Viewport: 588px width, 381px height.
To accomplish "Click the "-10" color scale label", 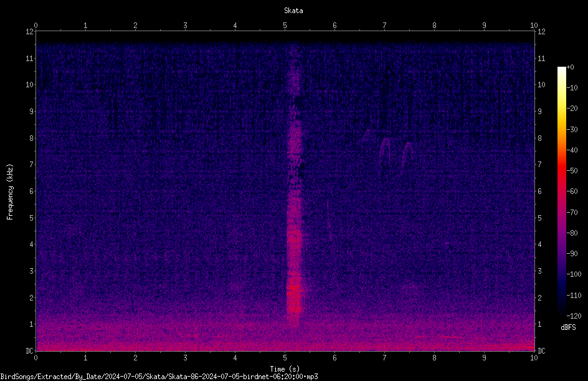I will 572,88.
